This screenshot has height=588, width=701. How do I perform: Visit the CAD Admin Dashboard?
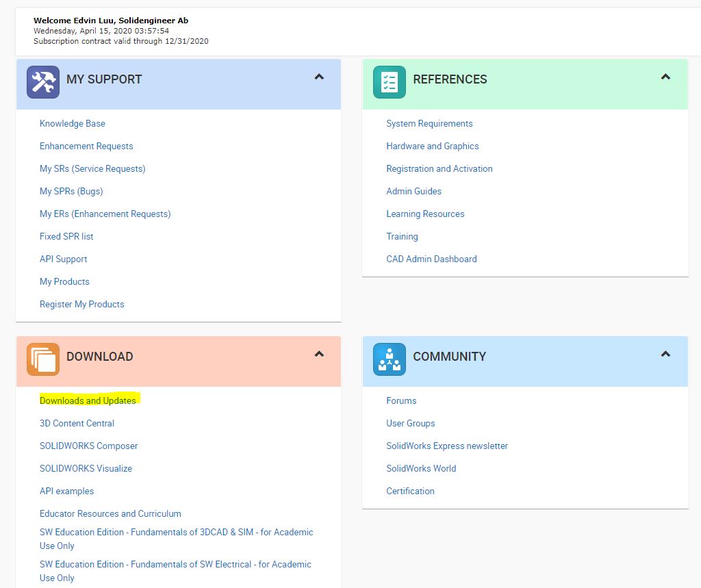click(431, 259)
